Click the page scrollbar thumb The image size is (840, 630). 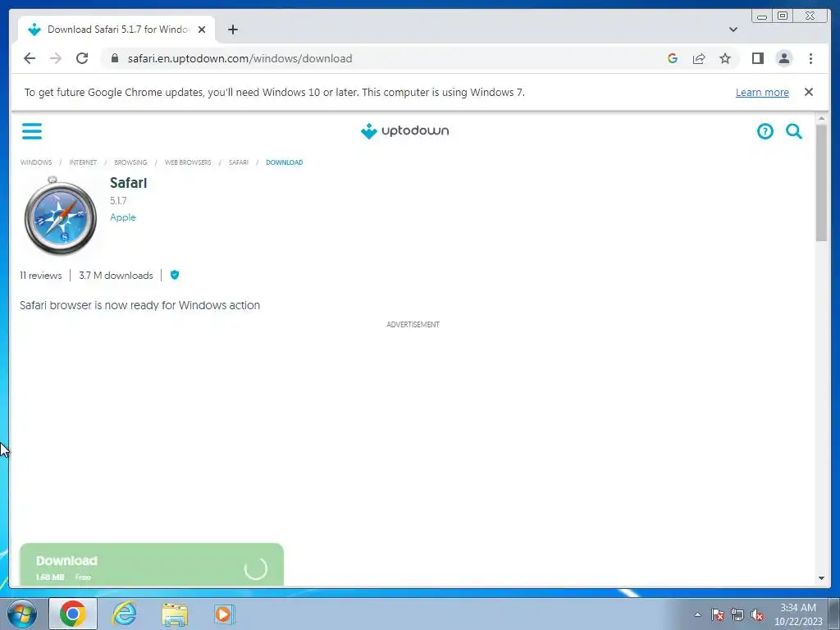821,182
